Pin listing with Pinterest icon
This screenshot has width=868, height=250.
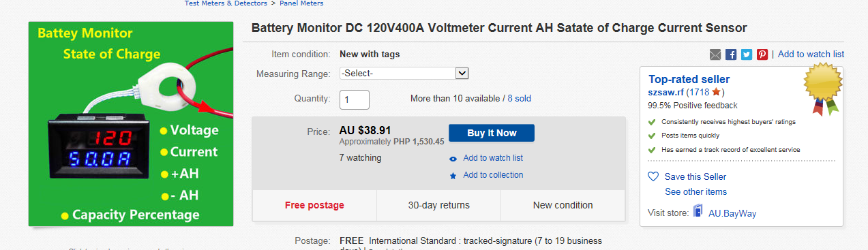click(762, 54)
